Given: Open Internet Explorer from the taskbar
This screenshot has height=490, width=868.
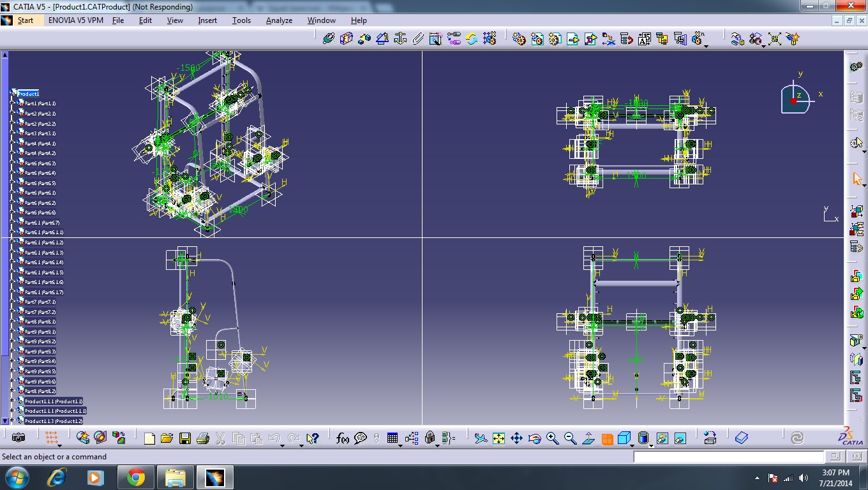Looking at the screenshot, I should pyautogui.click(x=57, y=477).
